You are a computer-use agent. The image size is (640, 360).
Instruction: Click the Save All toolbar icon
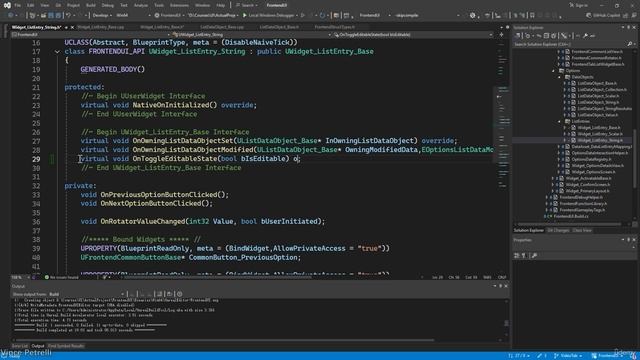(58, 16)
